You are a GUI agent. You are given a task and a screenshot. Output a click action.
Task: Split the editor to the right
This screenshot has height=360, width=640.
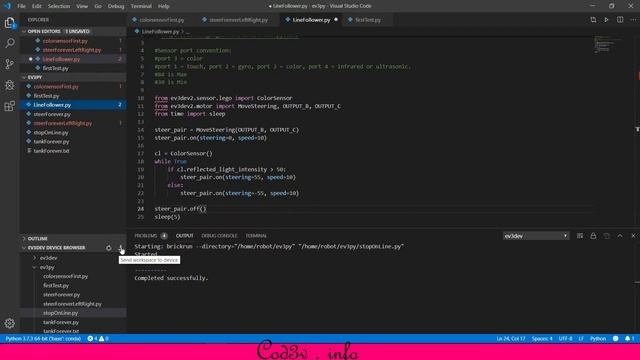tap(620, 20)
